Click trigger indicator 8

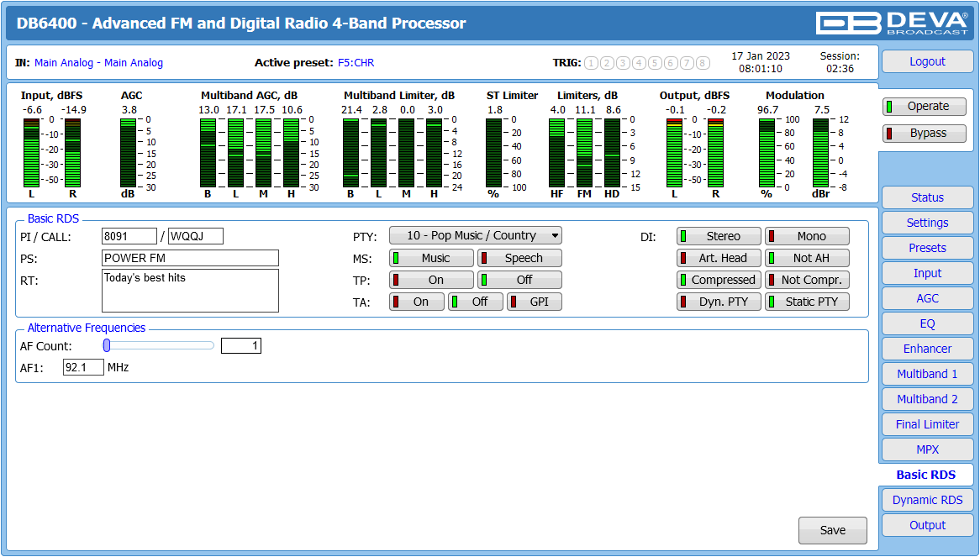pyautogui.click(x=703, y=63)
